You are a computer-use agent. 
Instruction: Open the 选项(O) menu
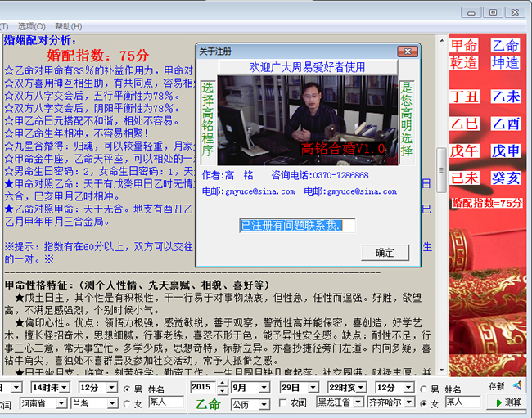31,26
